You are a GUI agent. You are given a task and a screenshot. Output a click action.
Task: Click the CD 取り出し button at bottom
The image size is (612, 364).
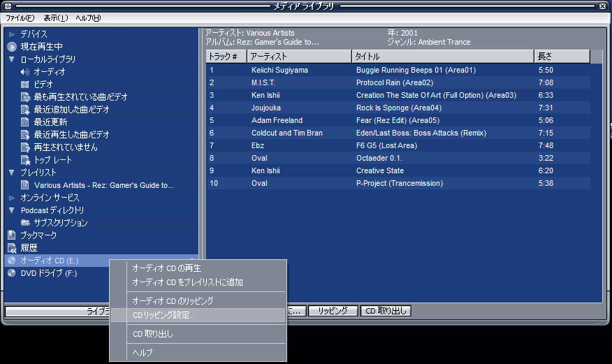(x=386, y=311)
